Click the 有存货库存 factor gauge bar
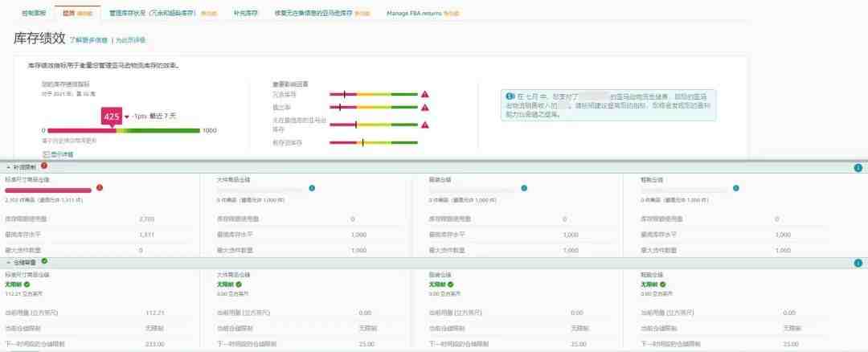This screenshot has width=868, height=352. 374,143
